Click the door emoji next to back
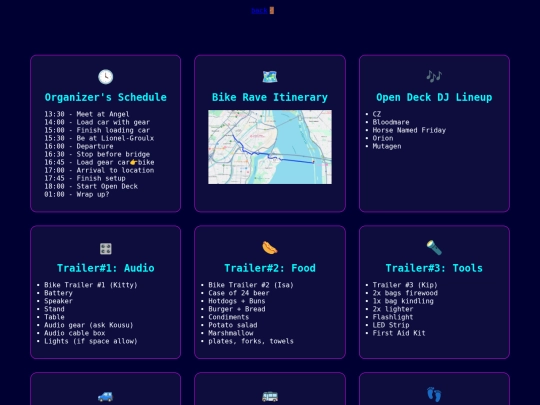 pos(272,11)
